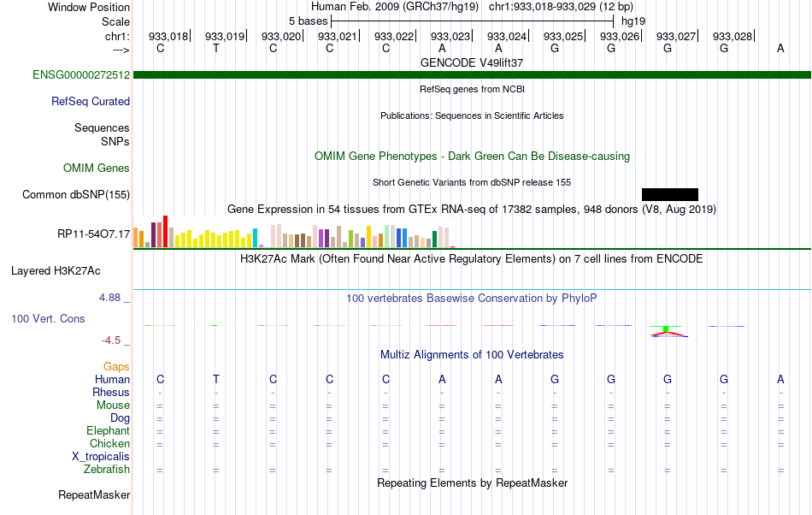Click the 5 bases scale bar
The image size is (812, 515).
(473, 21)
